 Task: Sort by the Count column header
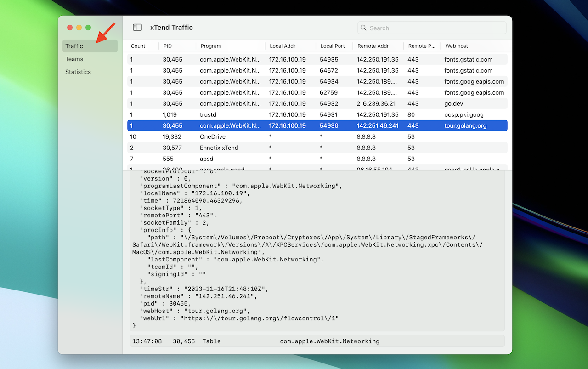138,46
